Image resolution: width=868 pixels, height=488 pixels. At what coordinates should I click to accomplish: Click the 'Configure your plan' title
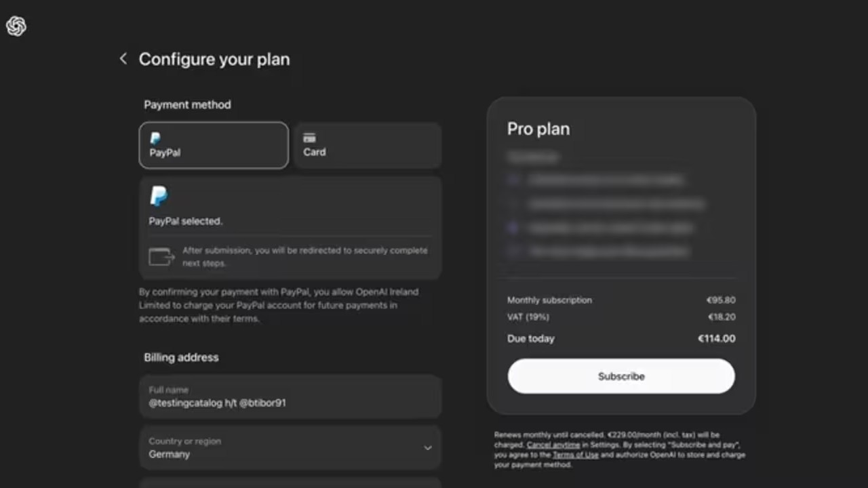coord(214,59)
